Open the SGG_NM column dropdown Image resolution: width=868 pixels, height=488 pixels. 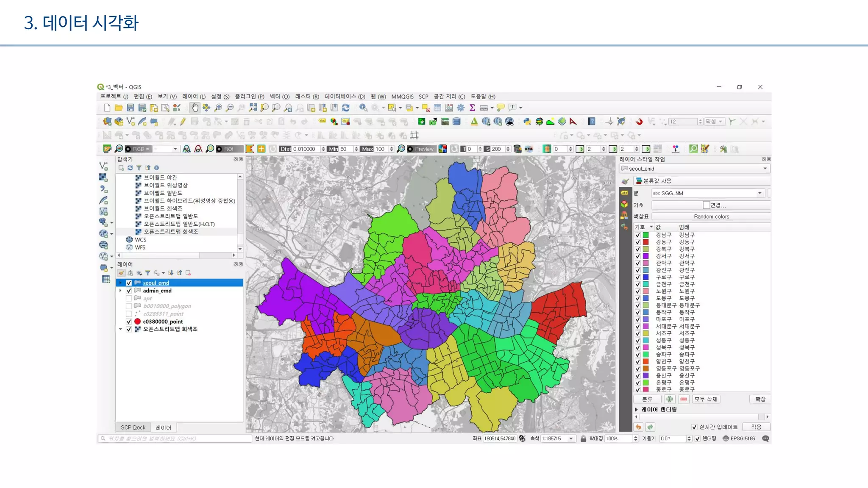(x=759, y=193)
